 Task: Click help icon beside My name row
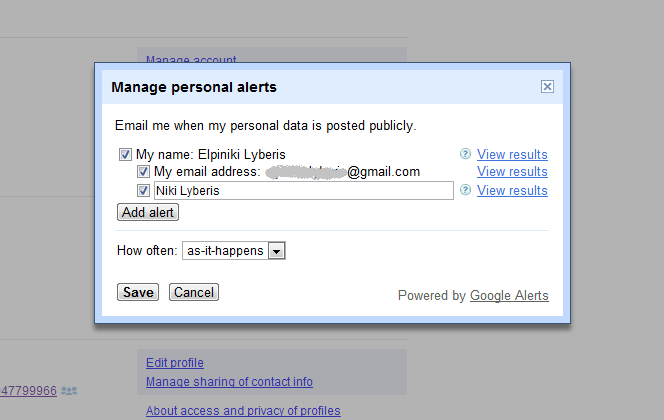465,154
